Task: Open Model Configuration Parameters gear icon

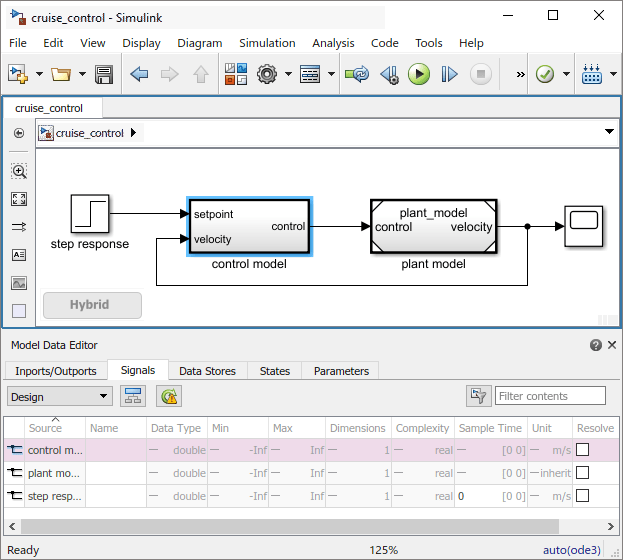Action: point(267,74)
